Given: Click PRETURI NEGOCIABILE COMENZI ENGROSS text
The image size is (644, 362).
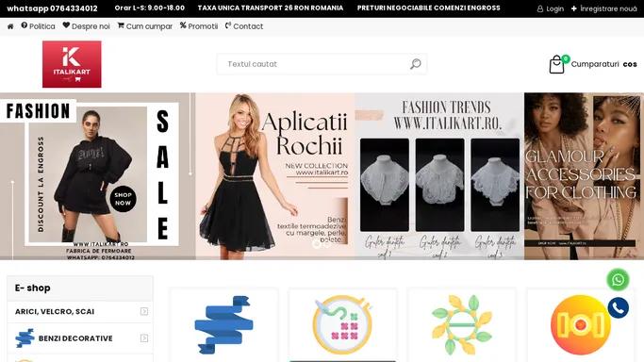Looking at the screenshot, I should pyautogui.click(x=428, y=8).
